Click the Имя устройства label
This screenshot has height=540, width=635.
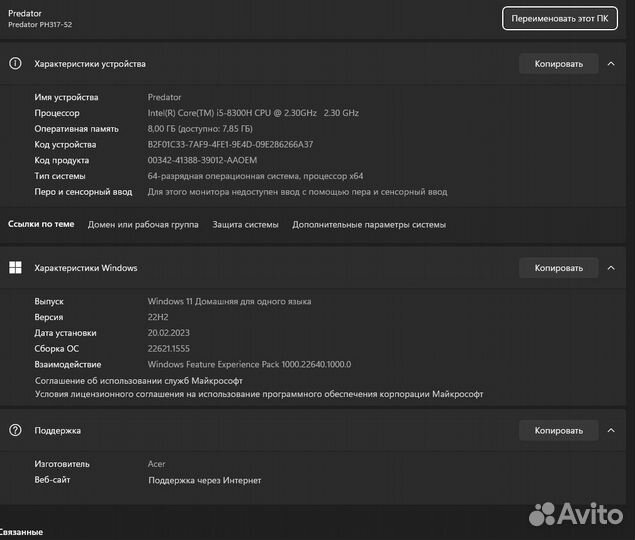[66, 97]
